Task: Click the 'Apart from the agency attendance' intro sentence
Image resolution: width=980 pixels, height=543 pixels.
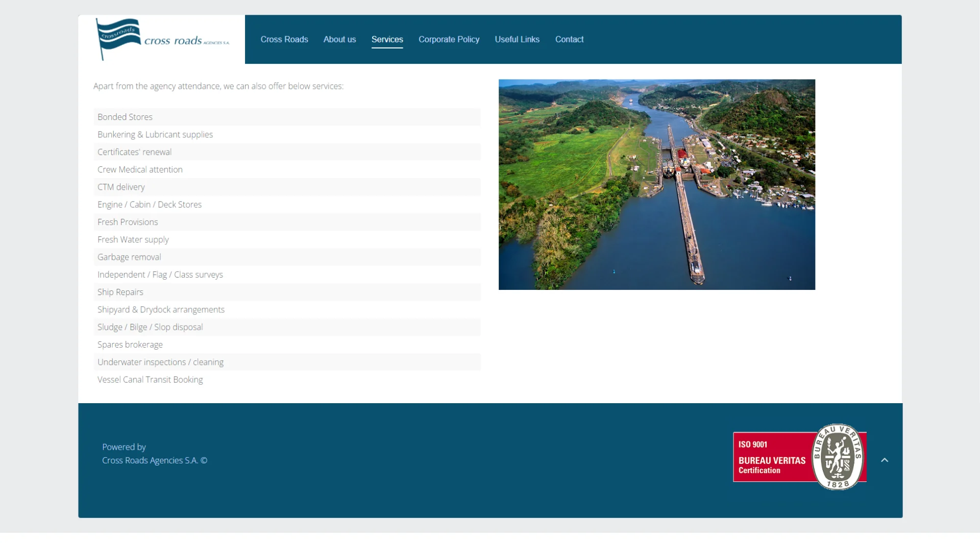Action: tap(218, 86)
